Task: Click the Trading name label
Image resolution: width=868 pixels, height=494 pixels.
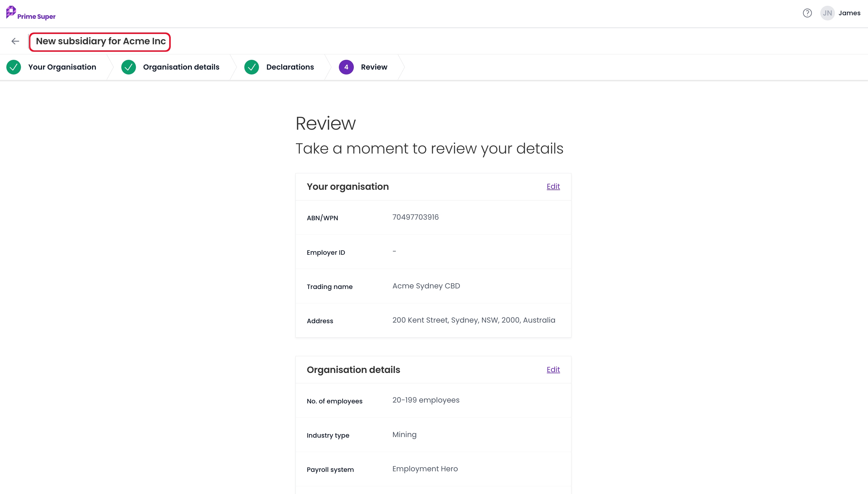Action: point(330,287)
